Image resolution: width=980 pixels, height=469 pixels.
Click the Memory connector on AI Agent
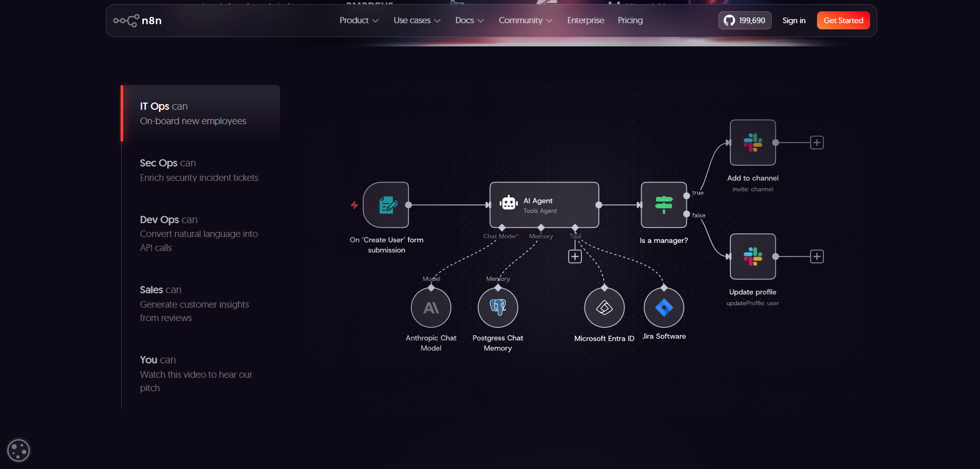[x=541, y=227]
